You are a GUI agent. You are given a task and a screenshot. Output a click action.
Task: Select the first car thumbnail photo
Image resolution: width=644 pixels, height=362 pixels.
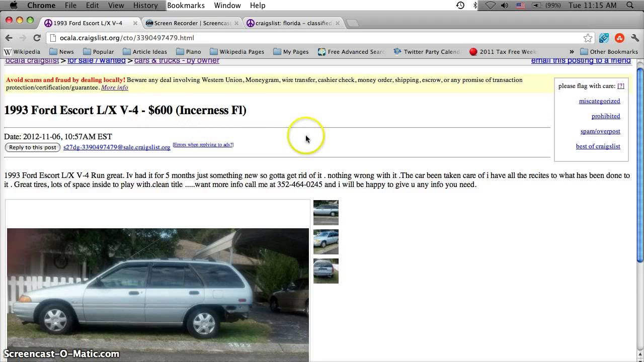coord(326,213)
